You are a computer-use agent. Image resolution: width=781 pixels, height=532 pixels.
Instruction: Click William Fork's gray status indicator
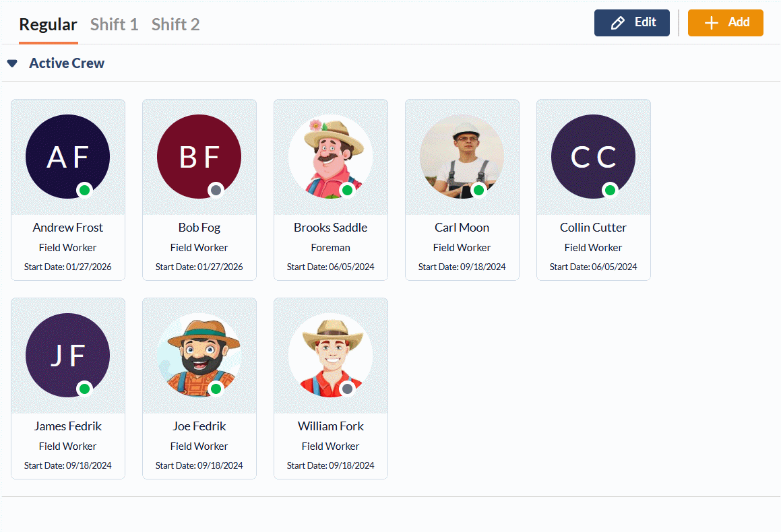pyautogui.click(x=347, y=389)
